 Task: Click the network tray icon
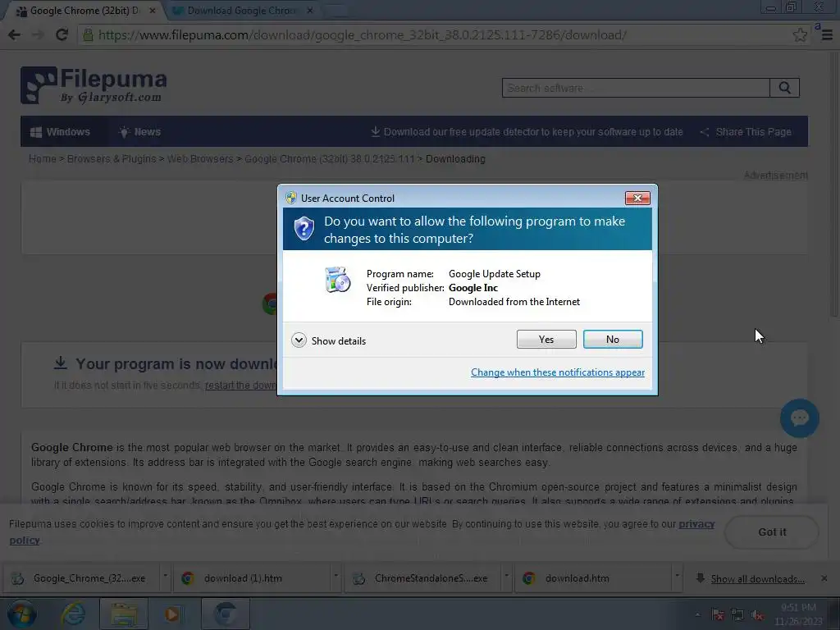click(737, 614)
